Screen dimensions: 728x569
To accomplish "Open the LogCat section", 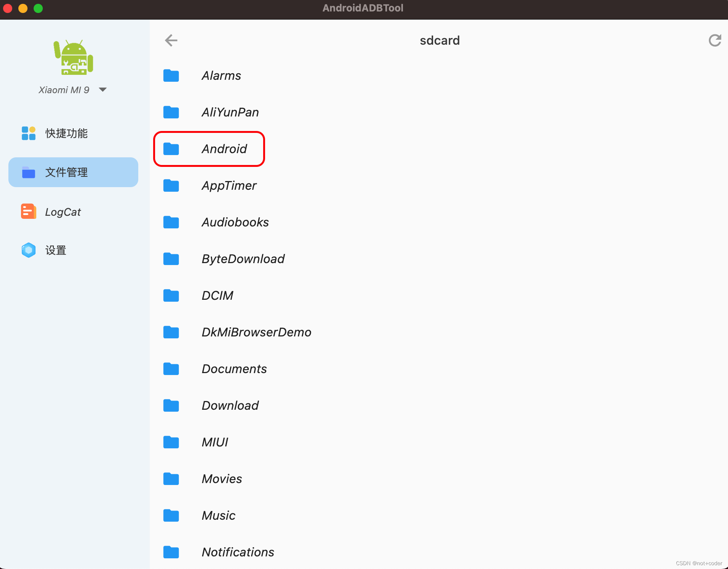I will coord(63,212).
